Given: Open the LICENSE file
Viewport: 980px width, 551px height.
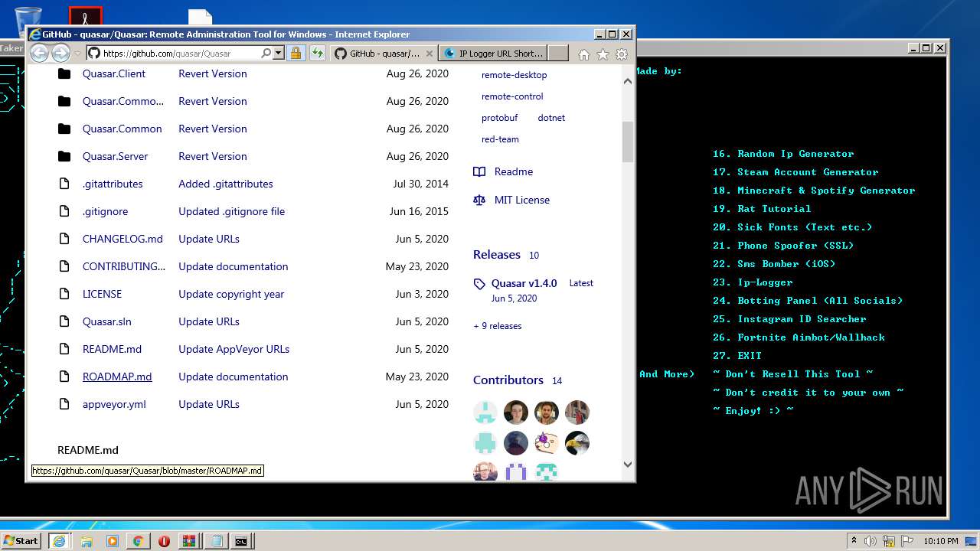Looking at the screenshot, I should (x=102, y=294).
